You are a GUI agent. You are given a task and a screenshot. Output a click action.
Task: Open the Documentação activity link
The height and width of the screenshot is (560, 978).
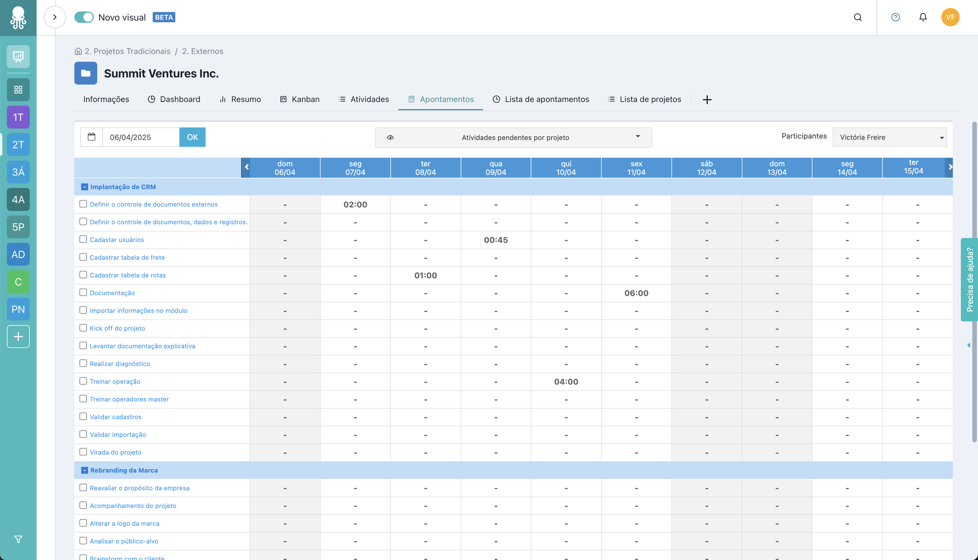tap(112, 293)
